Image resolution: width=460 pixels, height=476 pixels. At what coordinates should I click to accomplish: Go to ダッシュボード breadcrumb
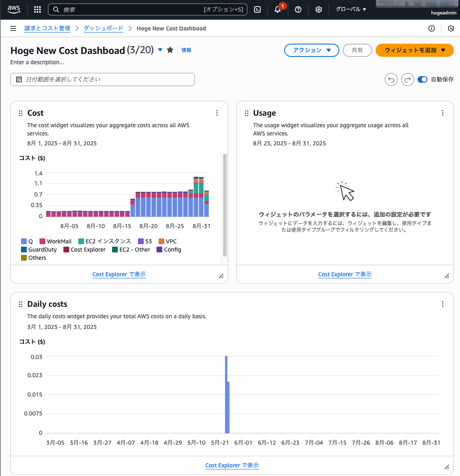coord(103,28)
